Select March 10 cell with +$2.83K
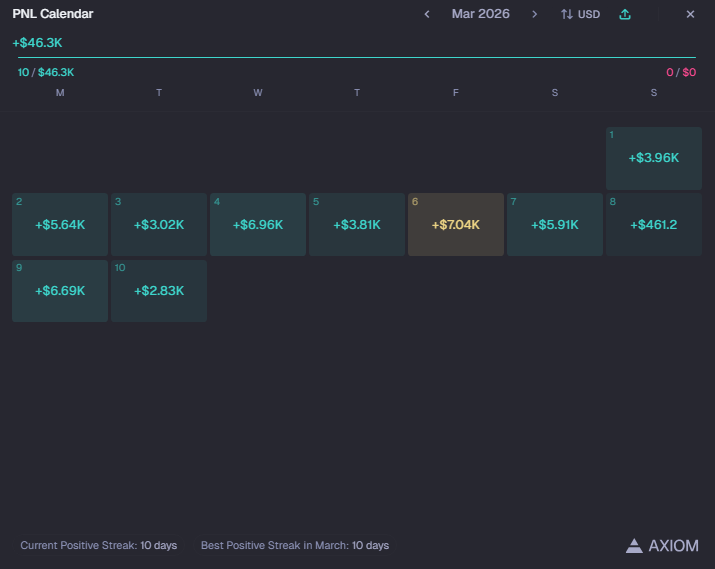Image resolution: width=715 pixels, height=569 pixels. [x=159, y=291]
